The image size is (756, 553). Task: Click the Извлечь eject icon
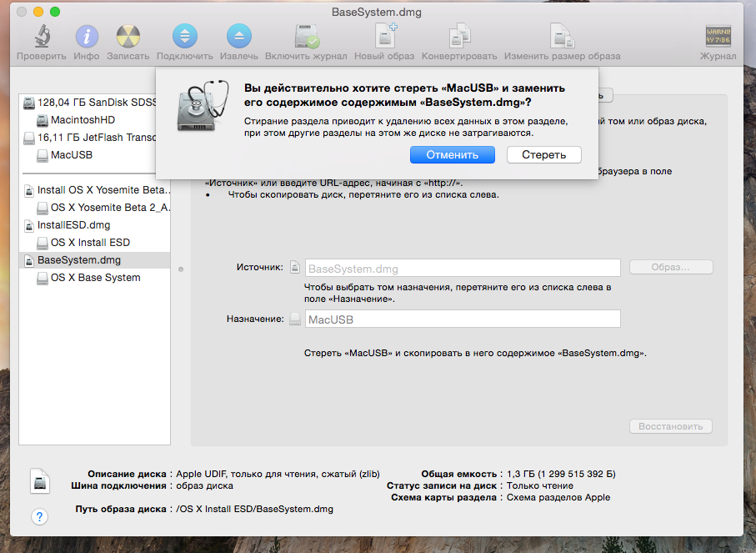click(x=238, y=38)
